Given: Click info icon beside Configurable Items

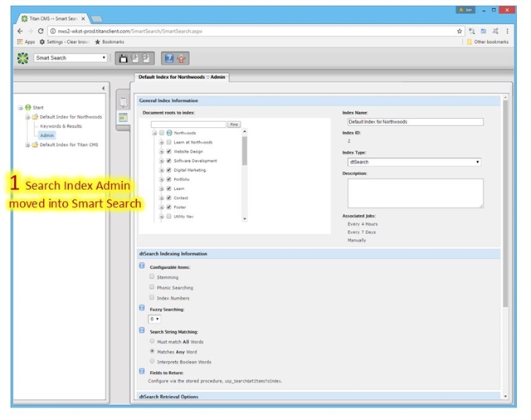Looking at the screenshot, I should point(142,266).
